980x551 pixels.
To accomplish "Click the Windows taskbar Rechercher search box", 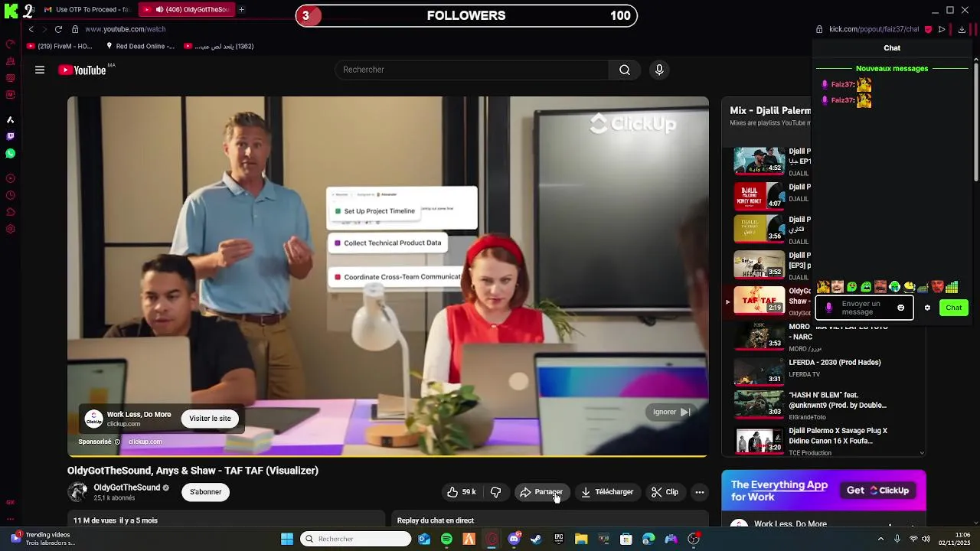I will (x=355, y=539).
